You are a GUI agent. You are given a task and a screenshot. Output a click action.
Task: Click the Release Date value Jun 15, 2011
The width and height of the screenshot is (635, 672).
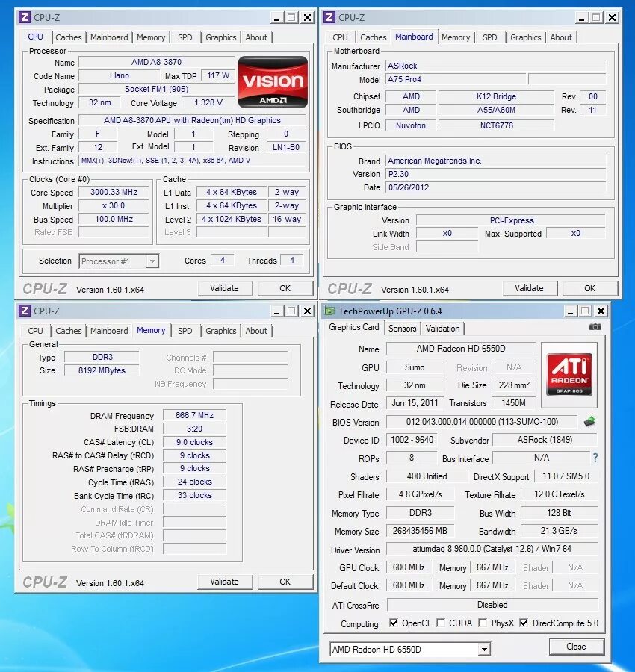click(415, 403)
